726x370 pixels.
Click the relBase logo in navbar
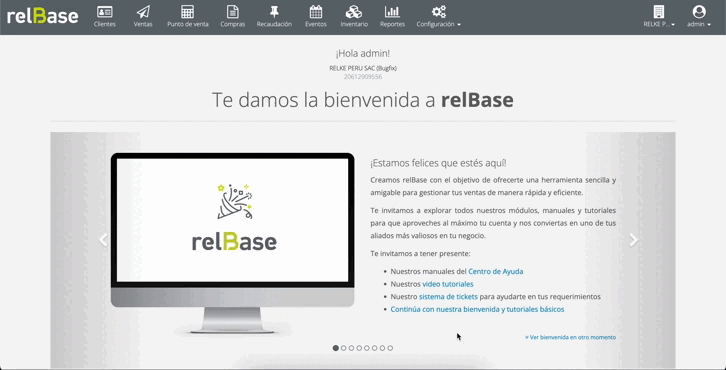pos(43,17)
